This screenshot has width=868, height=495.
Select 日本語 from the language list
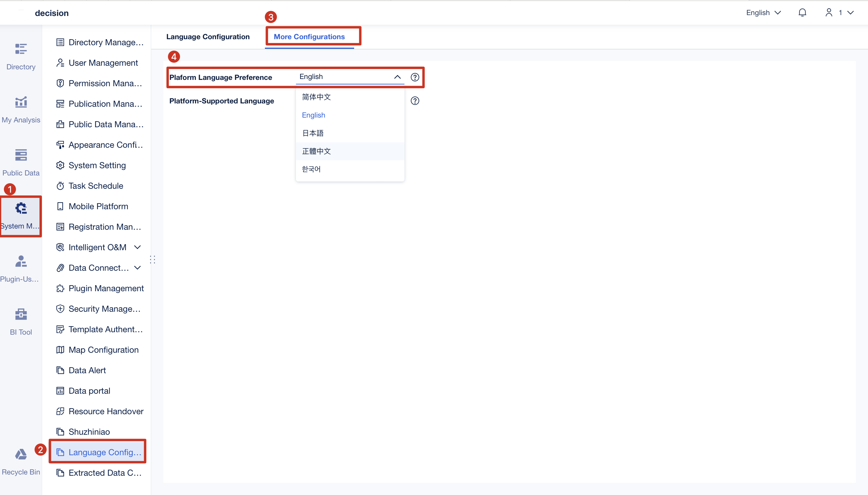[x=312, y=133]
